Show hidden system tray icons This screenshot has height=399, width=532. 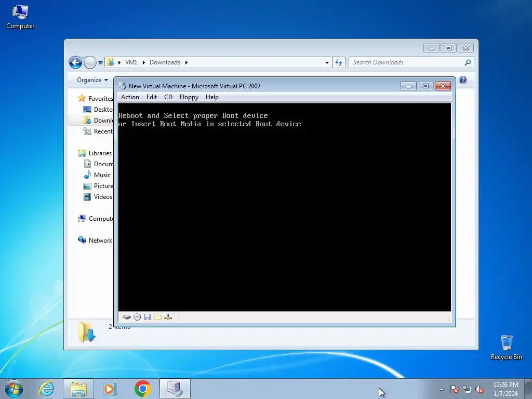pos(442,389)
